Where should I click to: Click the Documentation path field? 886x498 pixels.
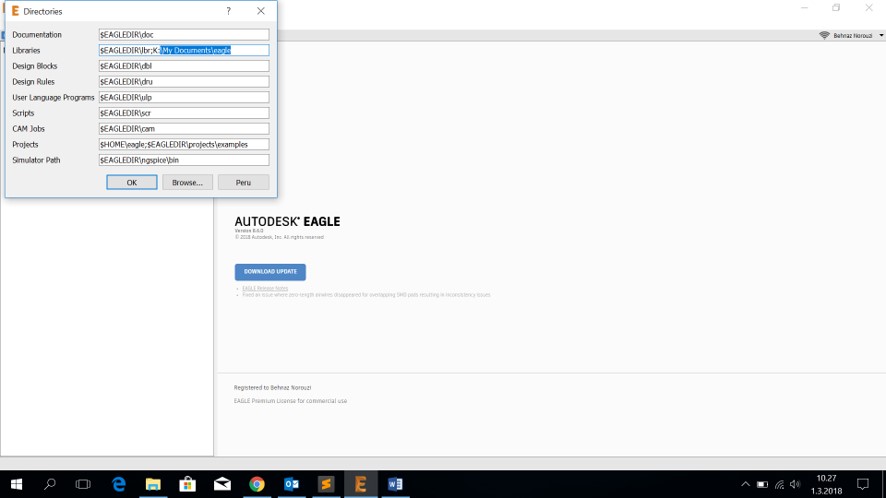184,34
